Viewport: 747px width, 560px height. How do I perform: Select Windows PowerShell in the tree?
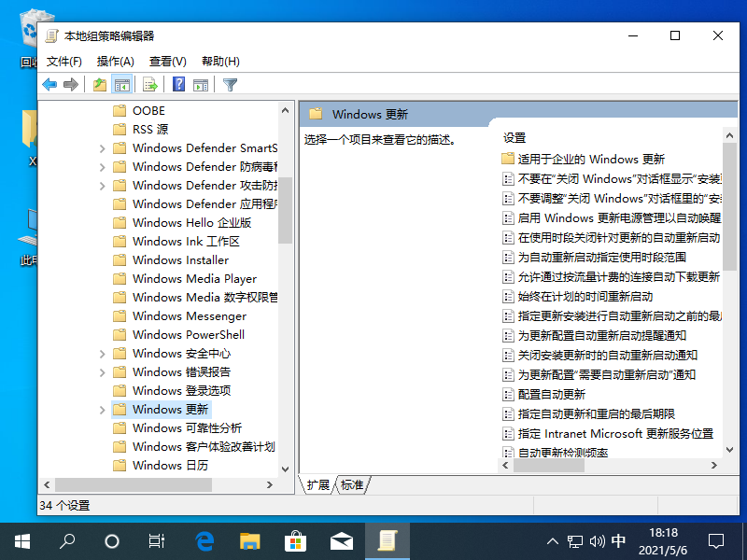(x=188, y=335)
